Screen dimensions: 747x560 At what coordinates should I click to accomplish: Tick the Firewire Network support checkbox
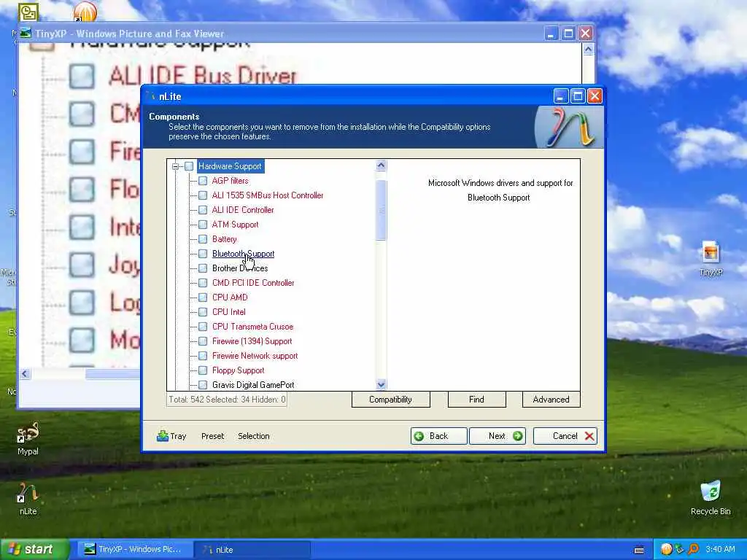click(203, 356)
